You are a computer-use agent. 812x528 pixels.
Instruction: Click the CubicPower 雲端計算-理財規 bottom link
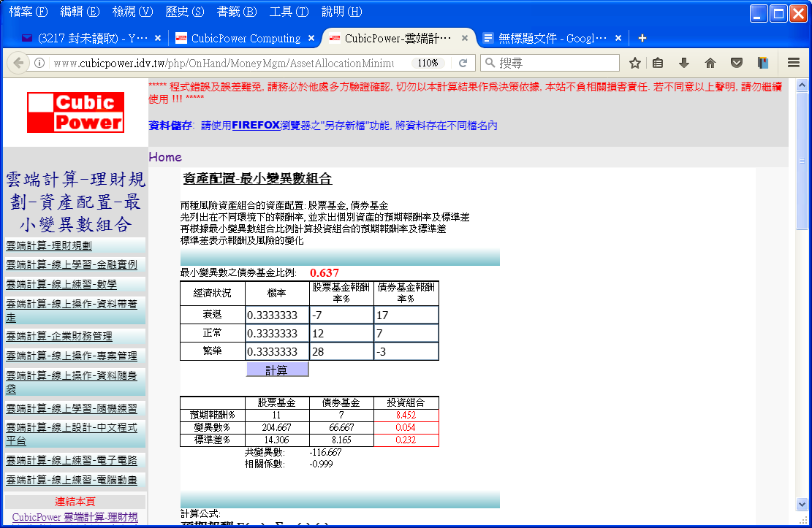[75, 517]
